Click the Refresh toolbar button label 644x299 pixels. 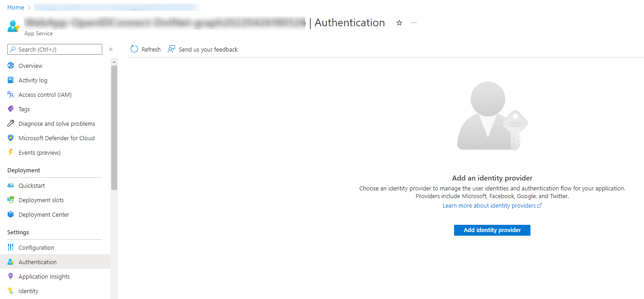pyautogui.click(x=151, y=49)
